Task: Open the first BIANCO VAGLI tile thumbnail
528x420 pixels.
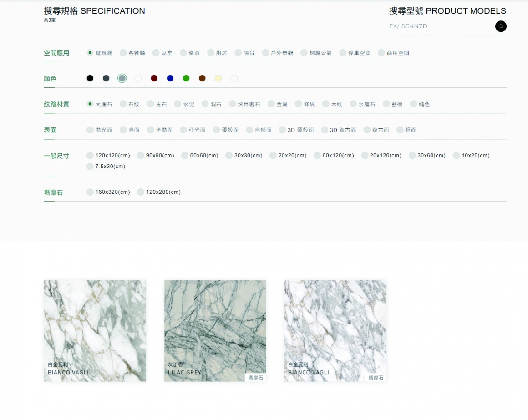Action: (95, 331)
